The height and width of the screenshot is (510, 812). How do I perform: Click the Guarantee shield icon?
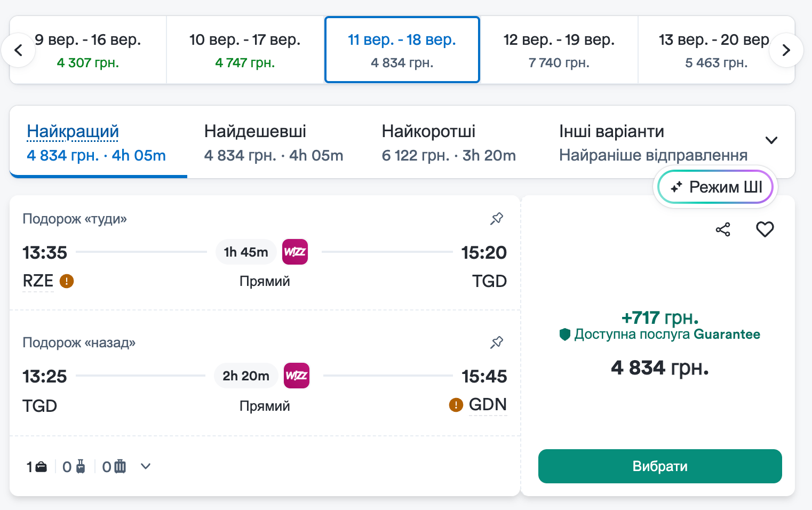[x=565, y=334]
